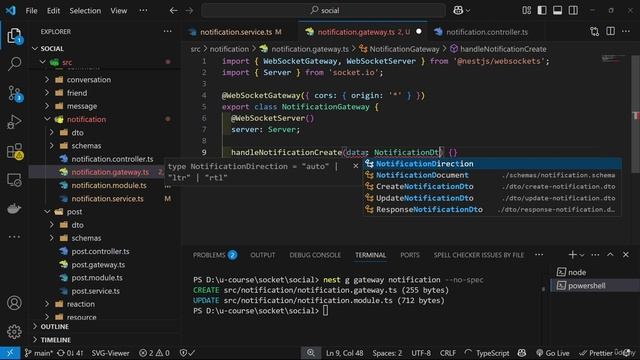640x360 pixels.
Task: Switch to PORTS panel tab
Action: coord(409,255)
